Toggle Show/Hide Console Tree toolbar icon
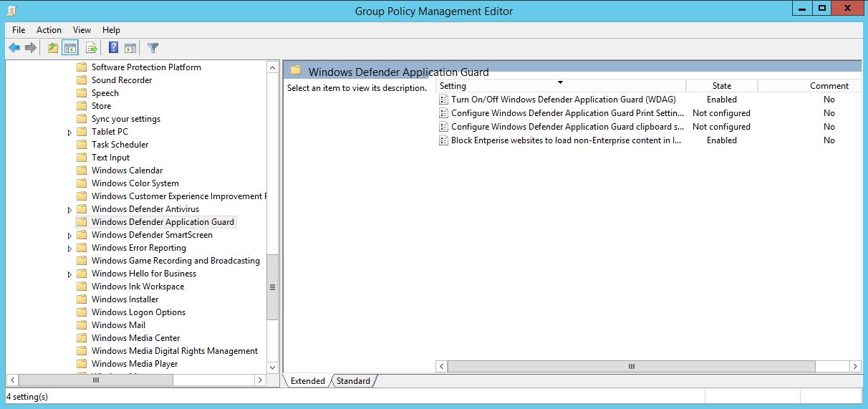Viewport: 868px width, 409px height. [x=69, y=48]
